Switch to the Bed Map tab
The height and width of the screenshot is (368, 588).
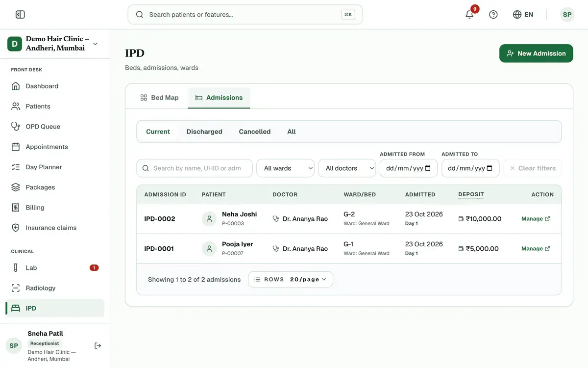tap(160, 98)
